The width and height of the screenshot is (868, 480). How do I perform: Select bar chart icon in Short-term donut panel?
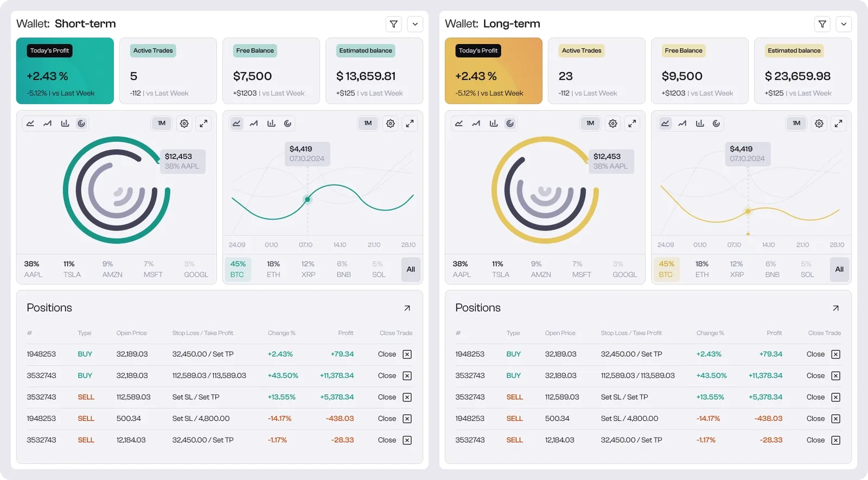click(65, 124)
